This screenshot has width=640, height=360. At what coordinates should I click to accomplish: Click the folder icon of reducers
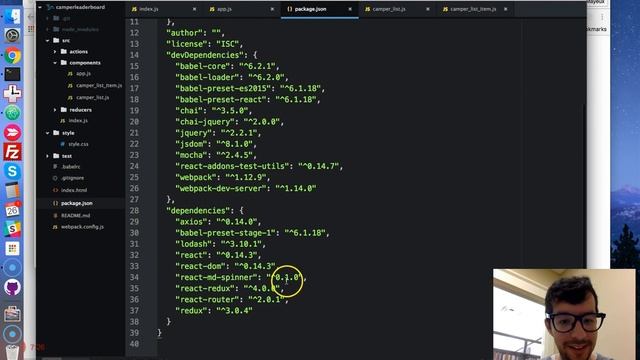(64, 110)
